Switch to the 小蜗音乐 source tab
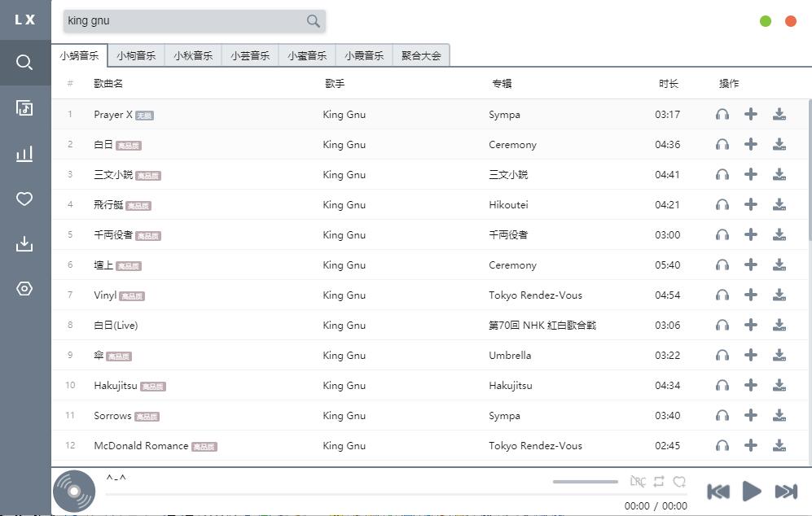This screenshot has width=812, height=516. [79, 56]
